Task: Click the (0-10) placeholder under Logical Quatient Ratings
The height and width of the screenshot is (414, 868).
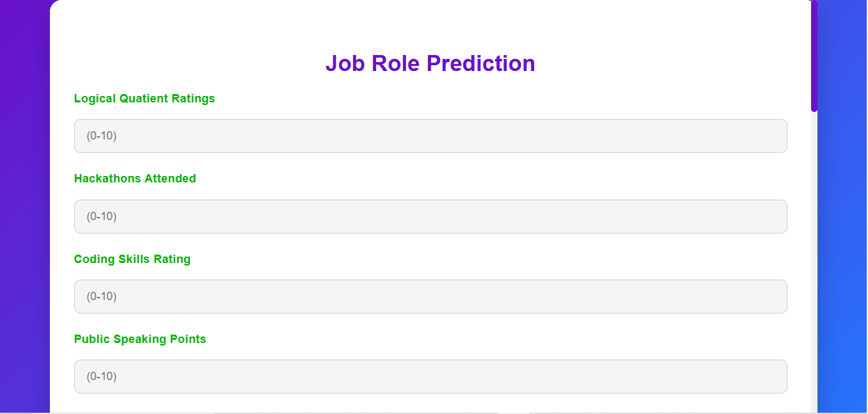Action: point(102,136)
